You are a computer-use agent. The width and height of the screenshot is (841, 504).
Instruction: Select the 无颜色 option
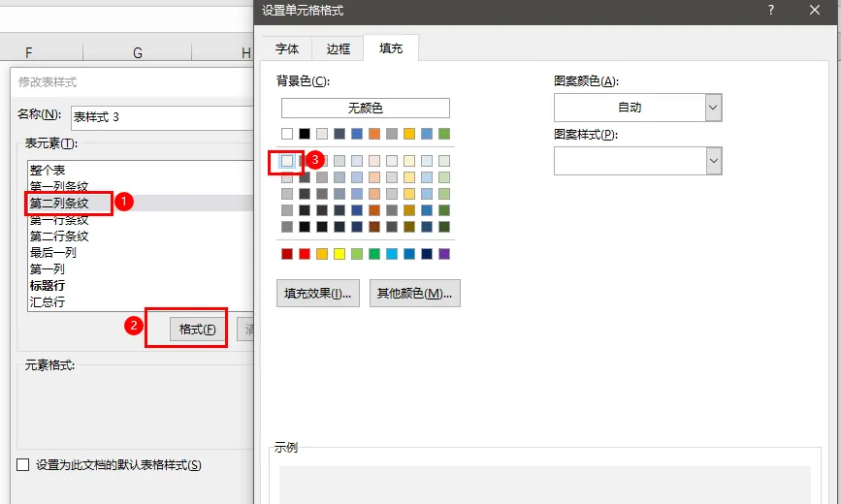click(x=366, y=108)
